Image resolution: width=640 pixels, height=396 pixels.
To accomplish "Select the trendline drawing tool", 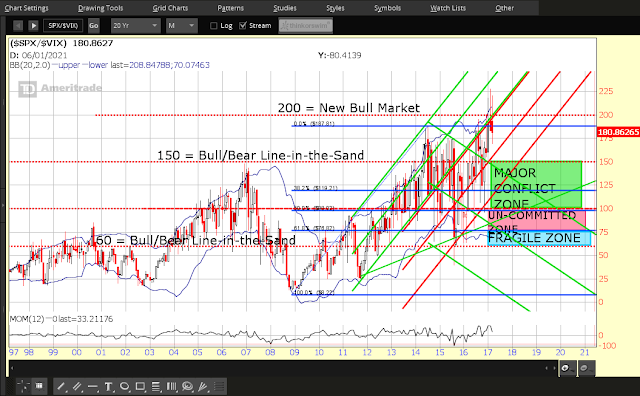I will (x=61, y=386).
